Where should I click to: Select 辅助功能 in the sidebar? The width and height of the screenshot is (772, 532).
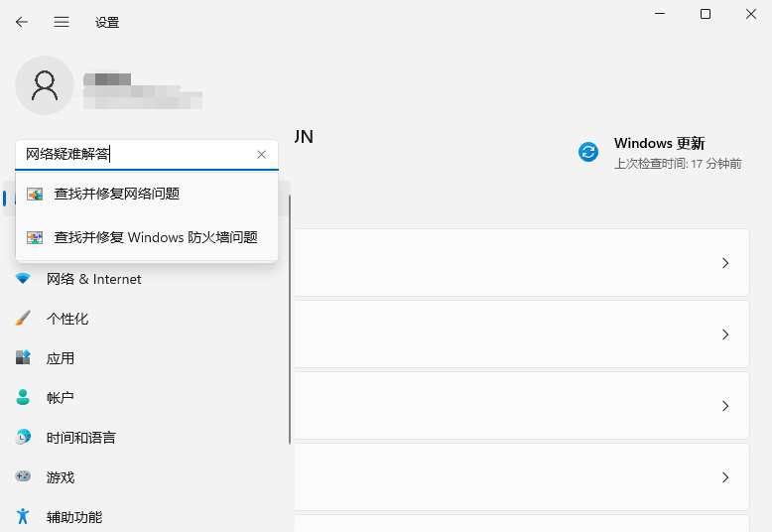[x=73, y=517]
